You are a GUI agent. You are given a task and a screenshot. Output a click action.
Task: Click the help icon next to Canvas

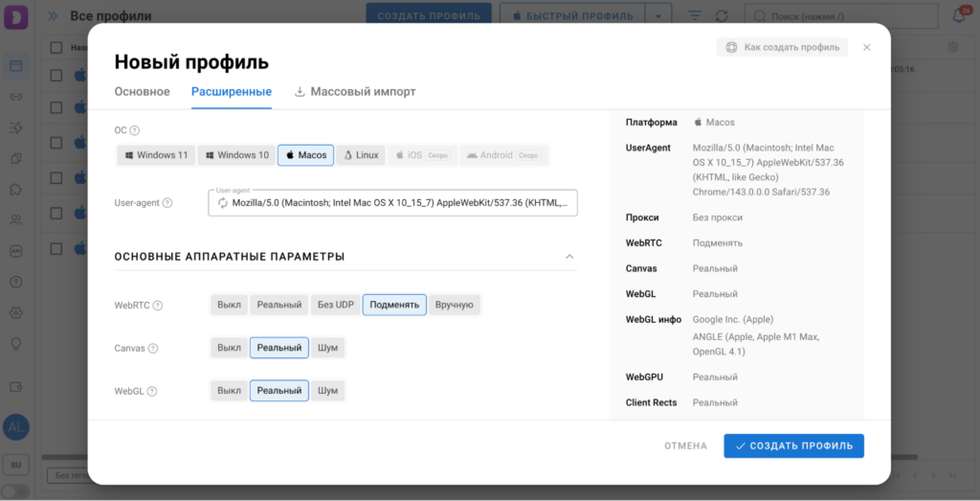[153, 349]
